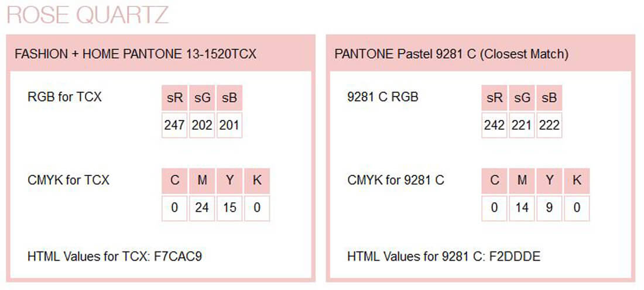Click the sR value 247 for TCX
The width and height of the screenshot is (644, 290).
pos(174,125)
